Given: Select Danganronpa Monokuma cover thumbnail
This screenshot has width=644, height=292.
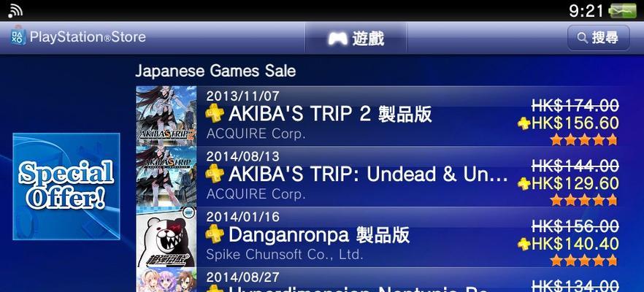Looking at the screenshot, I should point(166,237).
